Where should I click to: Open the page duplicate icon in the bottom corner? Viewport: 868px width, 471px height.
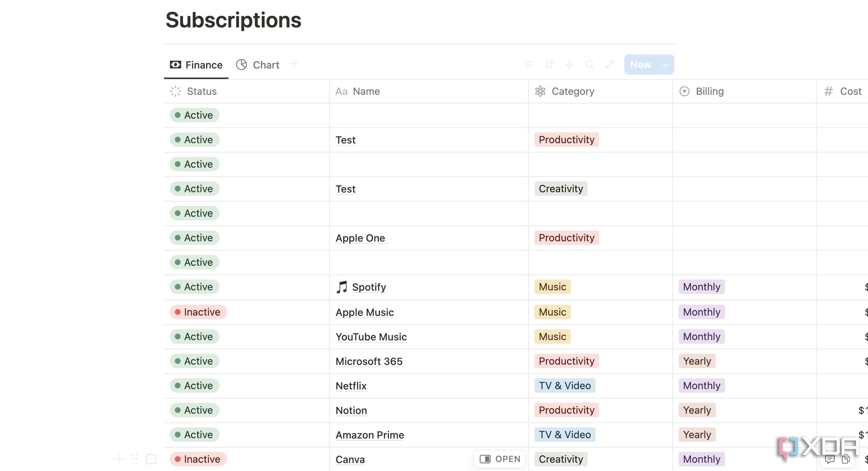click(x=846, y=459)
